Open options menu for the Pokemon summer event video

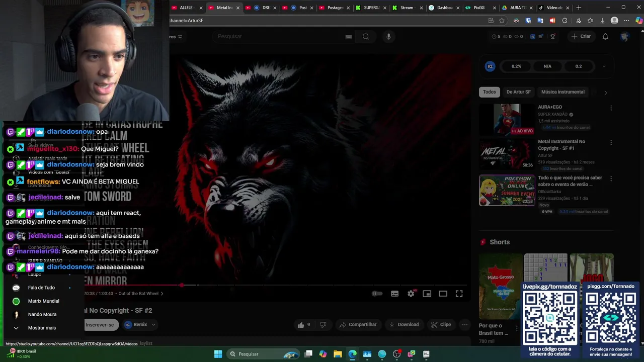coord(611,178)
